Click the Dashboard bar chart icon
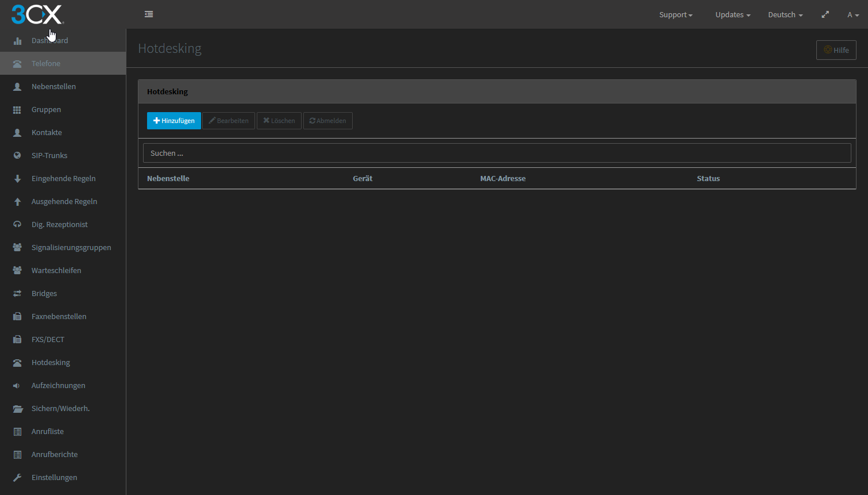868x495 pixels. (17, 41)
